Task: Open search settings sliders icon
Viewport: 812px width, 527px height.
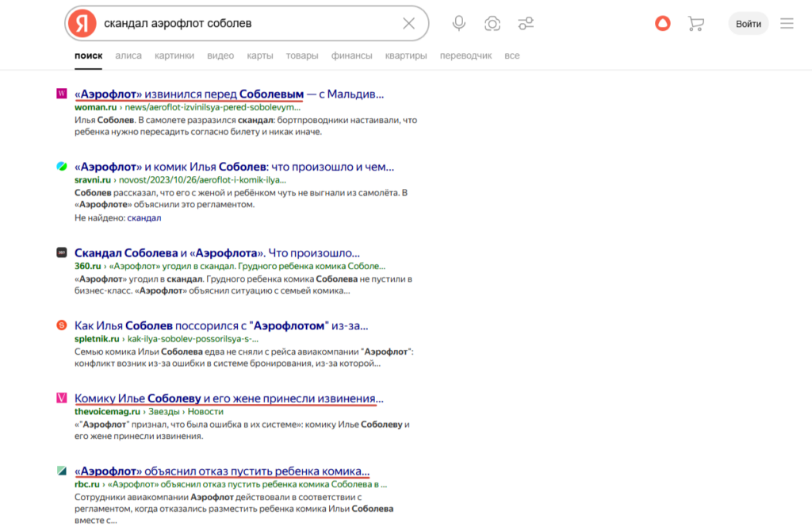Action: [x=526, y=23]
